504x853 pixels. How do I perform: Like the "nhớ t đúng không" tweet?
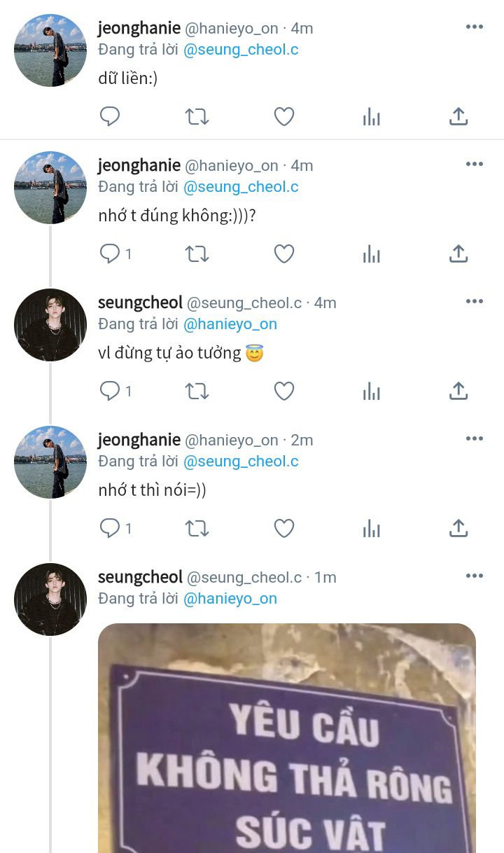[x=283, y=254]
